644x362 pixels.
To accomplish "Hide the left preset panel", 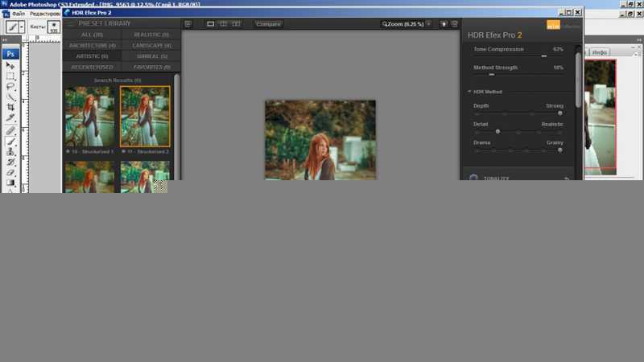I will pyautogui.click(x=188, y=24).
